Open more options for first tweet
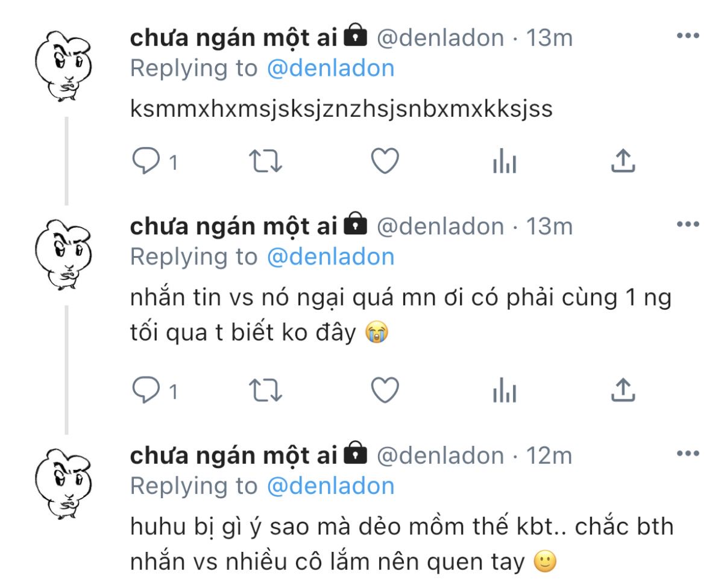The image size is (727, 588). point(687,36)
